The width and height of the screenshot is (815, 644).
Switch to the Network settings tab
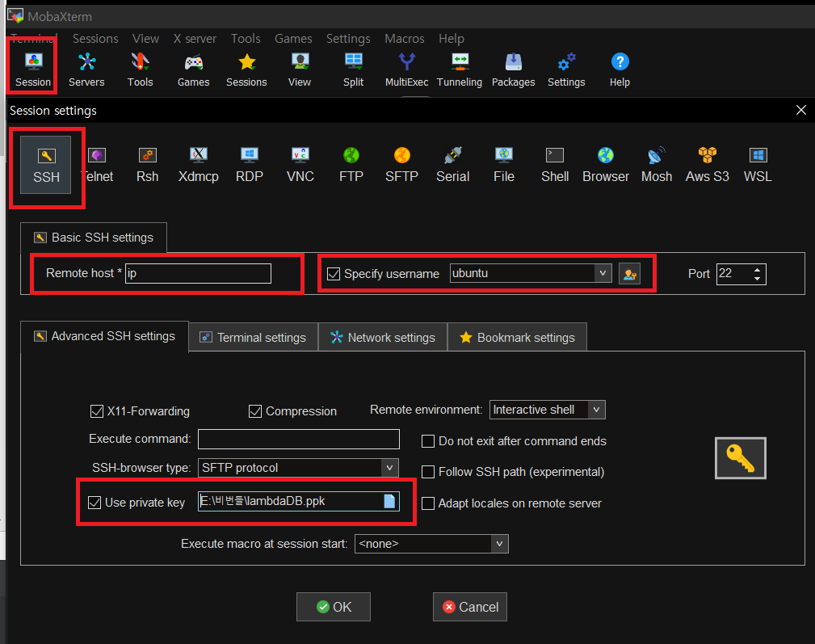click(x=383, y=337)
